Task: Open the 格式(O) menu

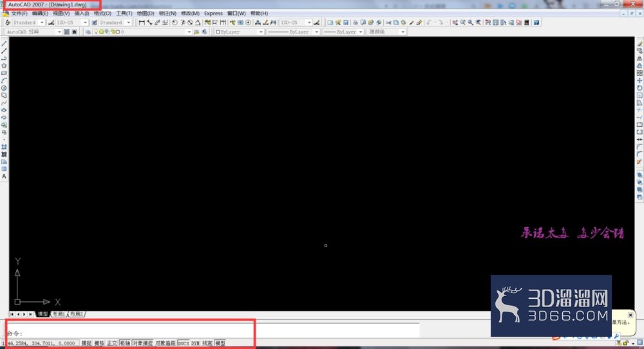Action: (x=102, y=14)
